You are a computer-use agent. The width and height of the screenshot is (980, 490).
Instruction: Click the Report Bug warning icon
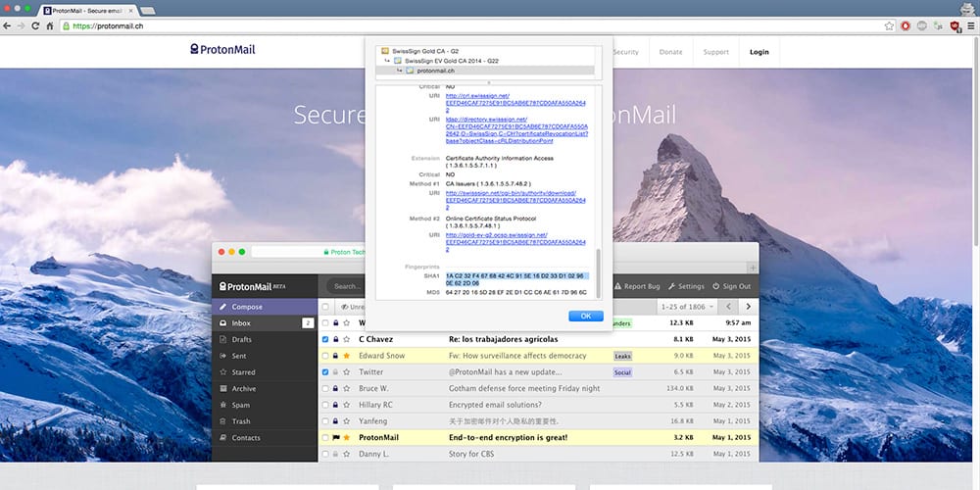tap(617, 286)
